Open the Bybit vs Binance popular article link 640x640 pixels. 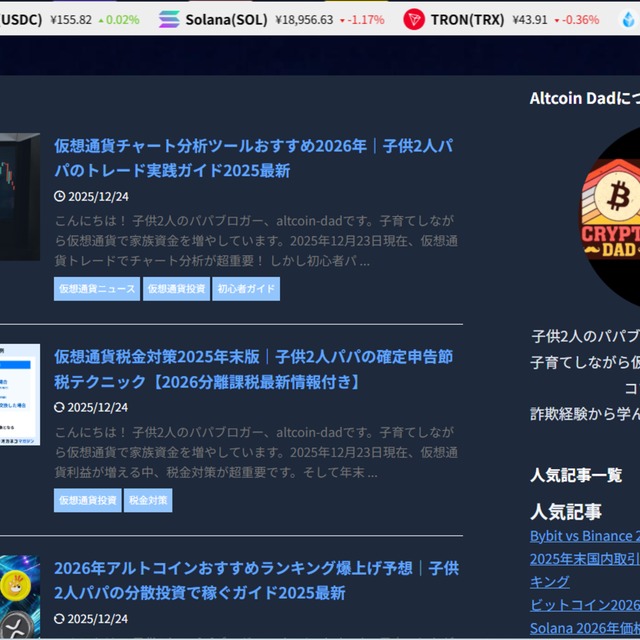[x=584, y=536]
